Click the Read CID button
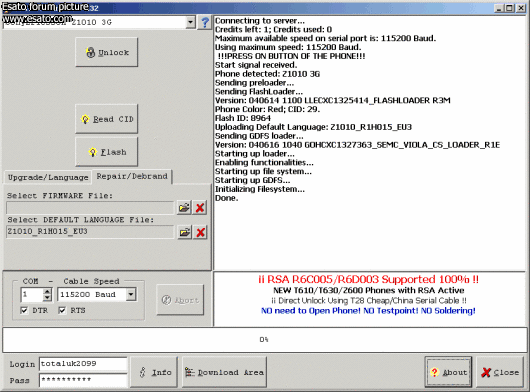The image size is (530, 392). 106,119
